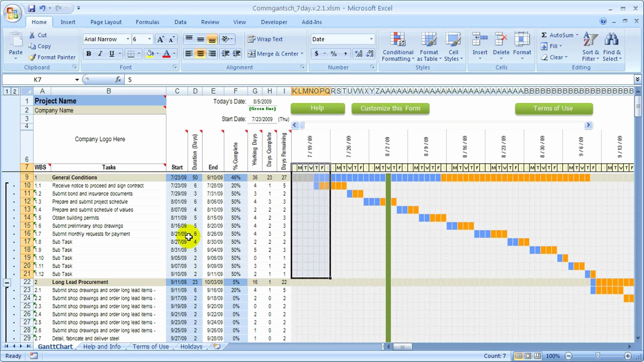644x362 pixels.
Task: Decrease the cell indent
Action: pyautogui.click(x=226, y=54)
